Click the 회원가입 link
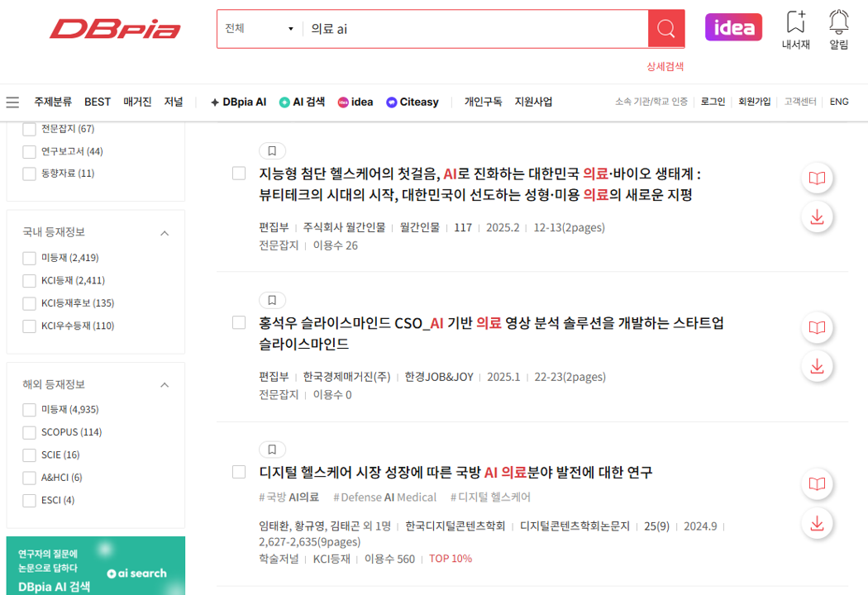The height and width of the screenshot is (595, 868). [755, 102]
